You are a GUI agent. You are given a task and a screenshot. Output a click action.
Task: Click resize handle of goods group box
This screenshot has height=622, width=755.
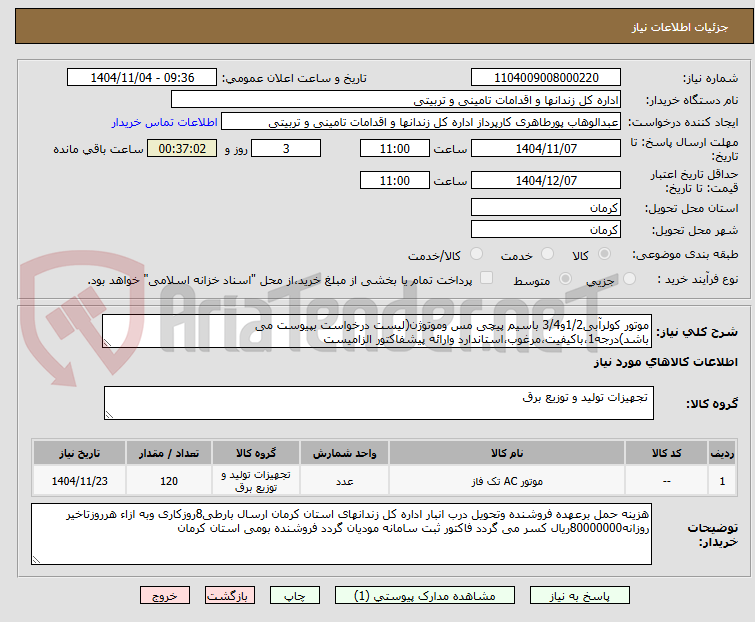(x=109, y=415)
